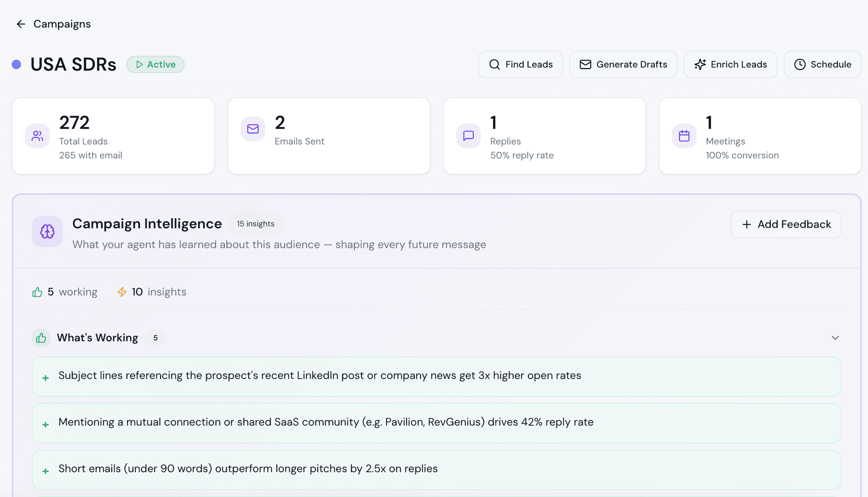Click the '50% reply rate' text
The width and height of the screenshot is (868, 497).
[x=522, y=155]
